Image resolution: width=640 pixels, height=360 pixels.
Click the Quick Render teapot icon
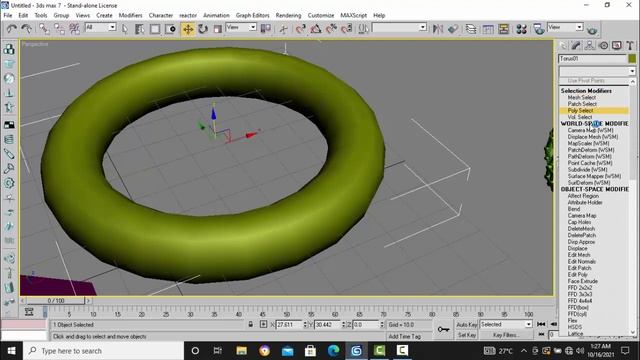[x=592, y=30]
